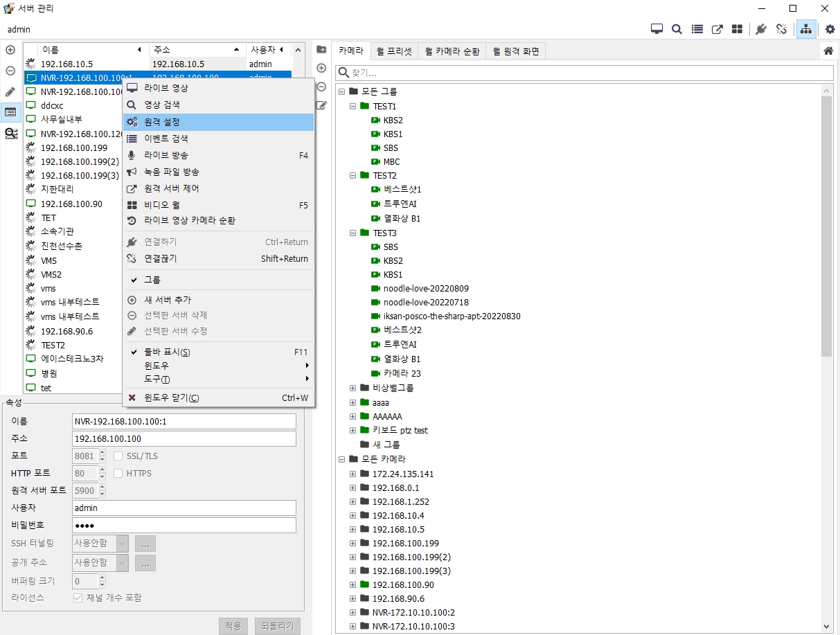Click the add folder icon above camera panel

321,50
